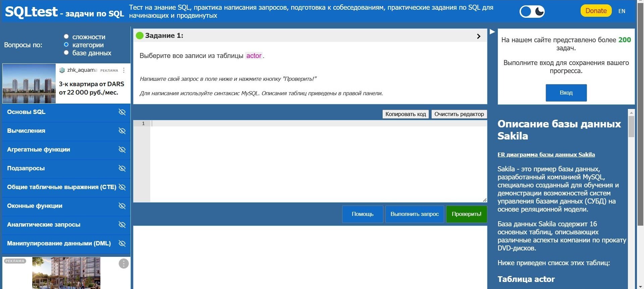
Task: Click the Donate button
Action: pos(596,11)
